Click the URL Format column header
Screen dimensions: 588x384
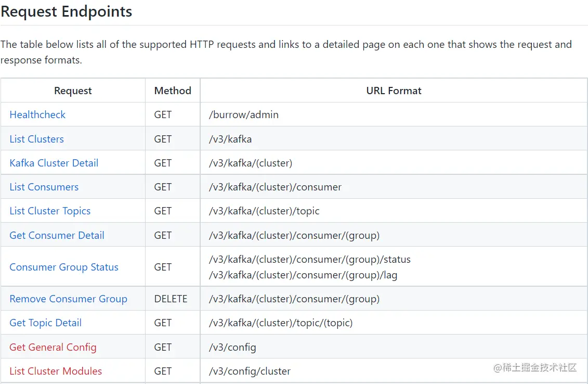point(394,91)
